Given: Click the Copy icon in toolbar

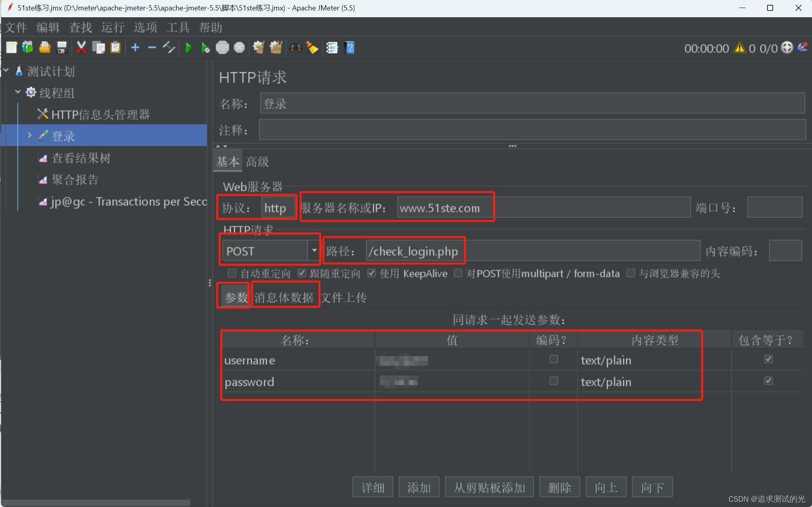Looking at the screenshot, I should tap(98, 48).
